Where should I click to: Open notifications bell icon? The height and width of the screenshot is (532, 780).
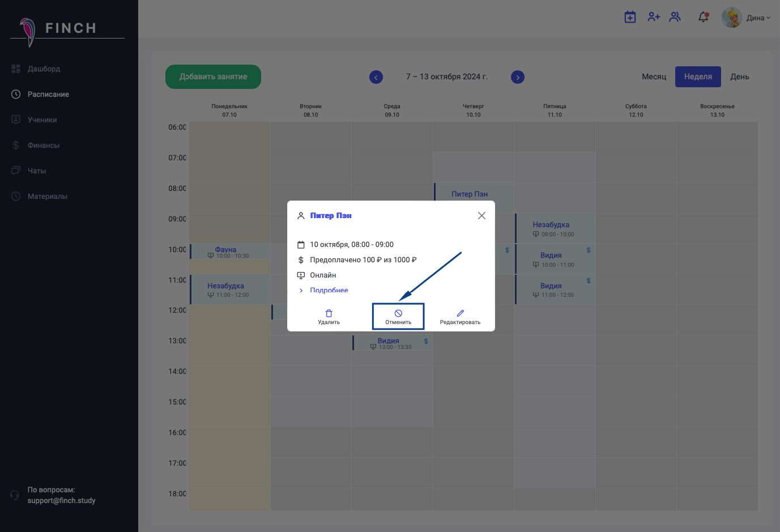tap(704, 17)
